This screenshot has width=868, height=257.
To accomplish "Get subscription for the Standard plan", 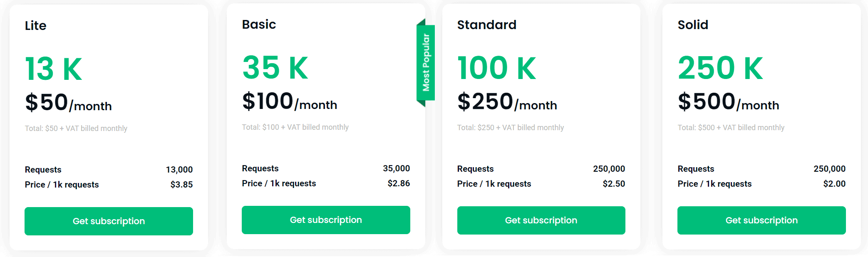I will coord(541,220).
